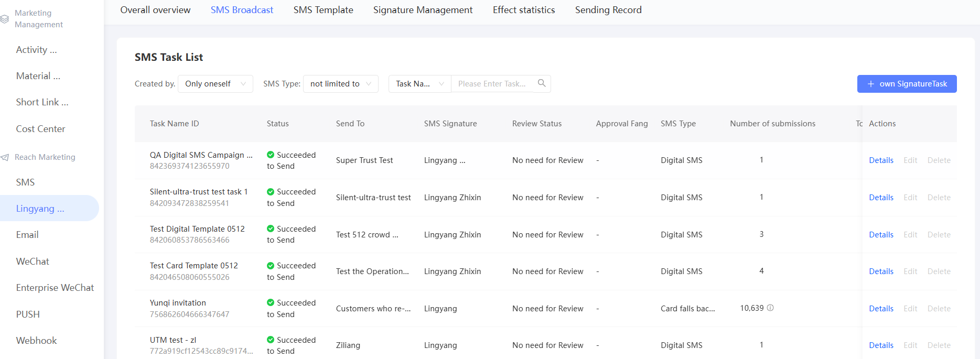
Task: Open Details for Test Card Template 0512
Action: click(x=881, y=271)
